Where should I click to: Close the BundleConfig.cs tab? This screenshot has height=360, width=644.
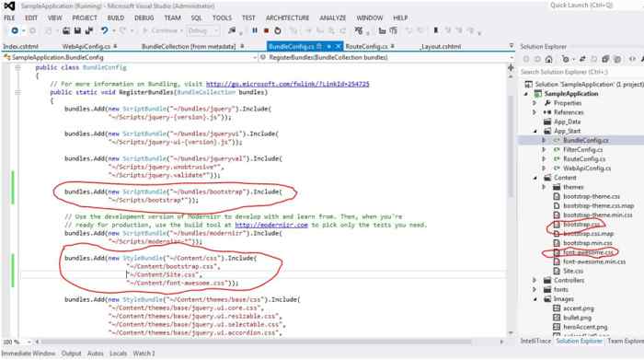click(x=338, y=46)
